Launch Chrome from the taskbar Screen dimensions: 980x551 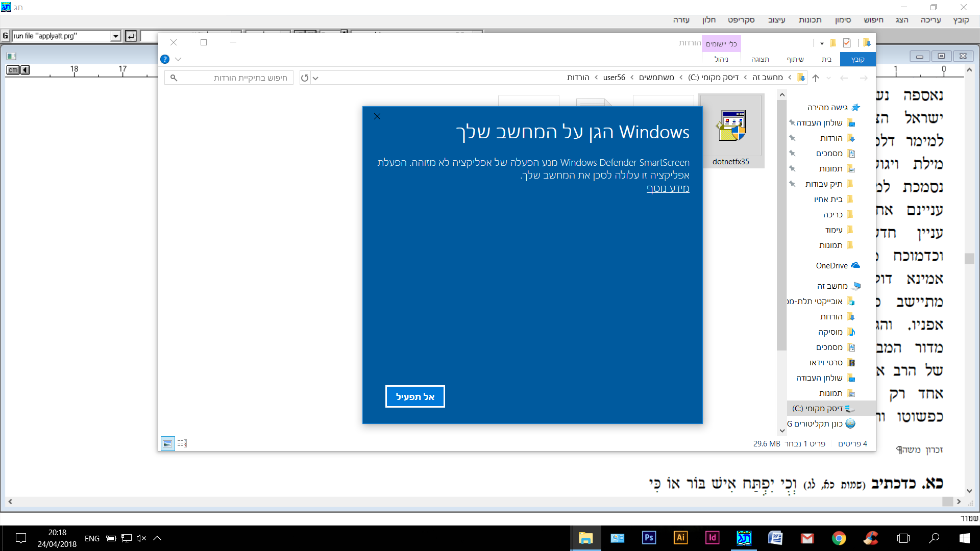pyautogui.click(x=839, y=538)
